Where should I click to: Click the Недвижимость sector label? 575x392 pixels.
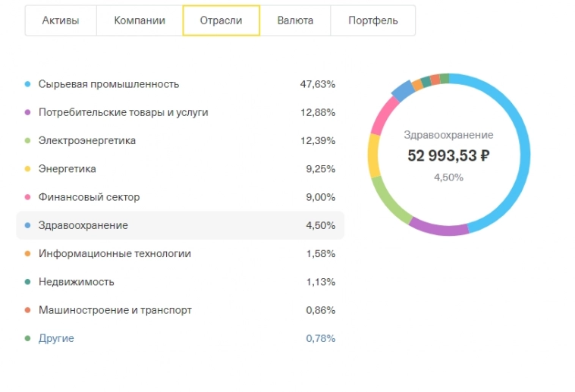click(77, 282)
